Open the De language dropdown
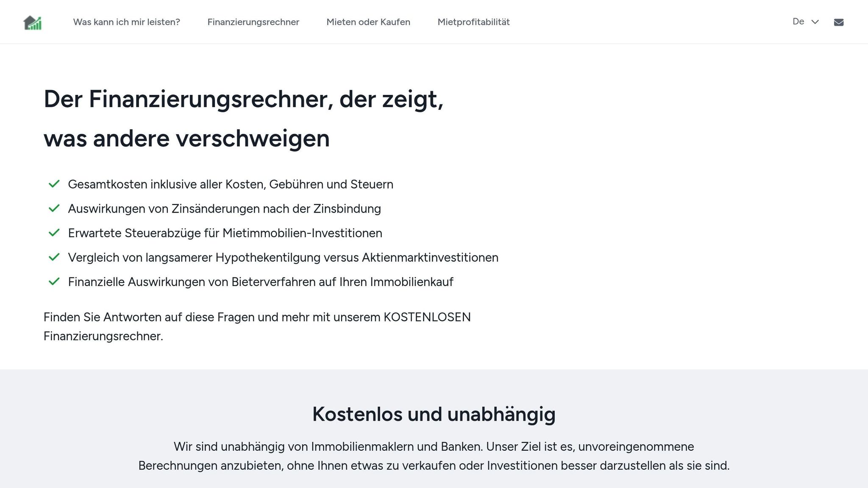 (798, 22)
